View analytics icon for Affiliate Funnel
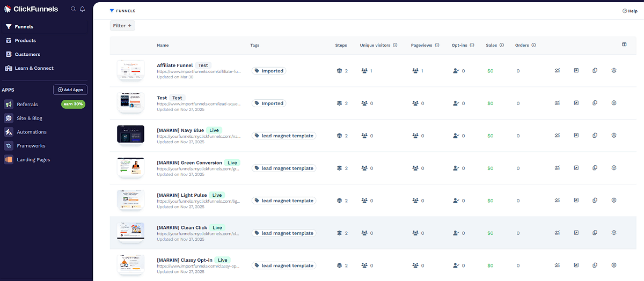Screen dimensions: 644x281 (557, 70)
